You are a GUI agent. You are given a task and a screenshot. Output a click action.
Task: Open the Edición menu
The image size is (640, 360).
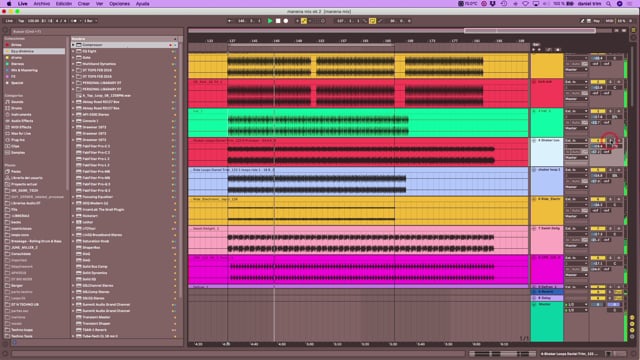64,4
